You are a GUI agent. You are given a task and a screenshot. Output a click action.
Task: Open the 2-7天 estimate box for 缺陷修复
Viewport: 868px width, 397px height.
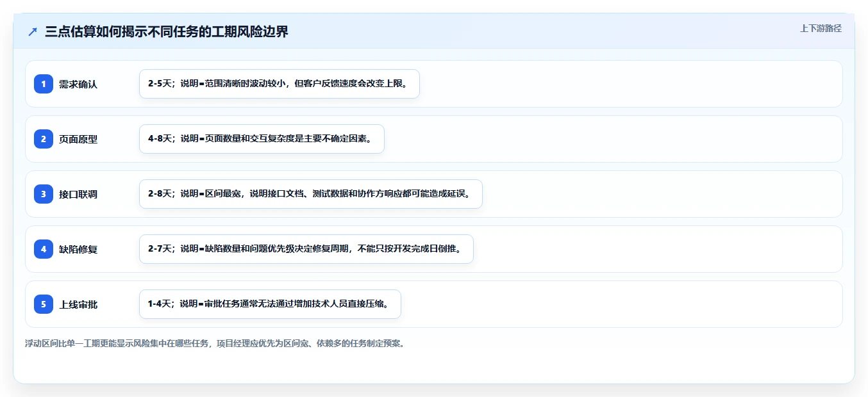[306, 249]
